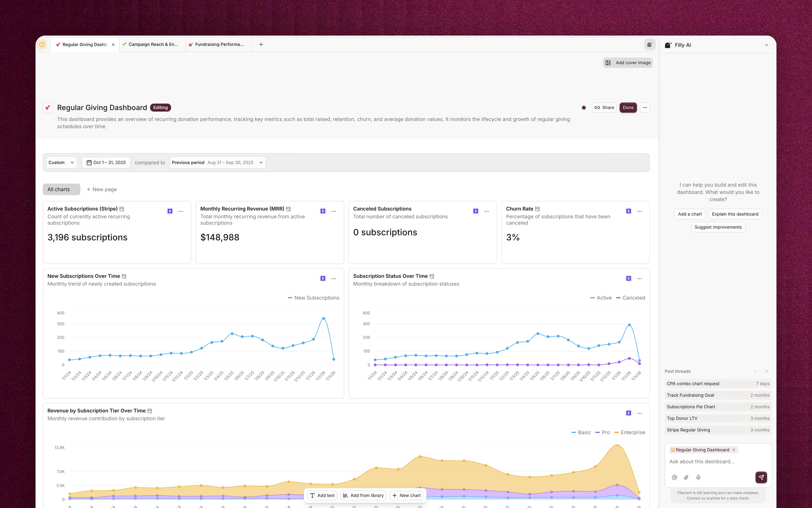This screenshot has height=508, width=812.
Task: Click the Add a chart suggestion
Action: (690, 214)
